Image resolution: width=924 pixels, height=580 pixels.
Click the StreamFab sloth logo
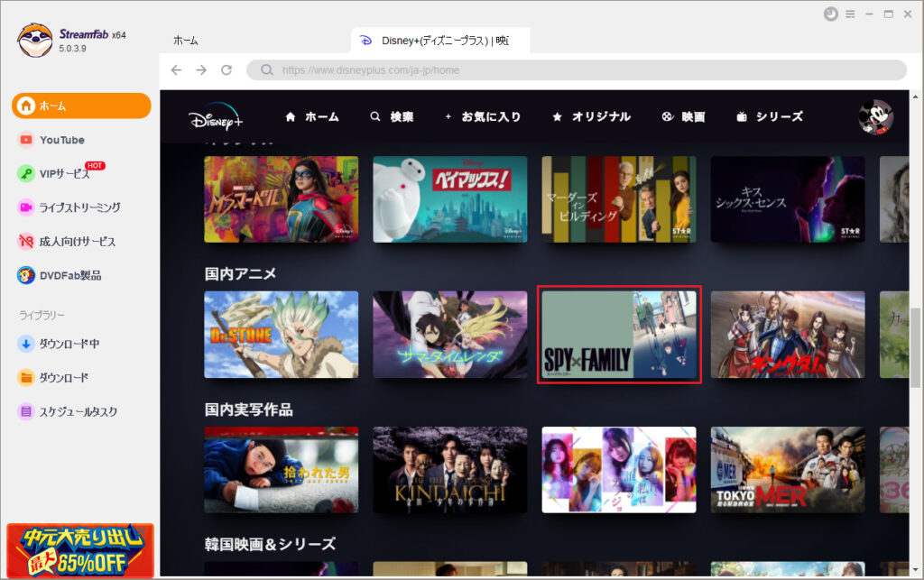coord(35,40)
